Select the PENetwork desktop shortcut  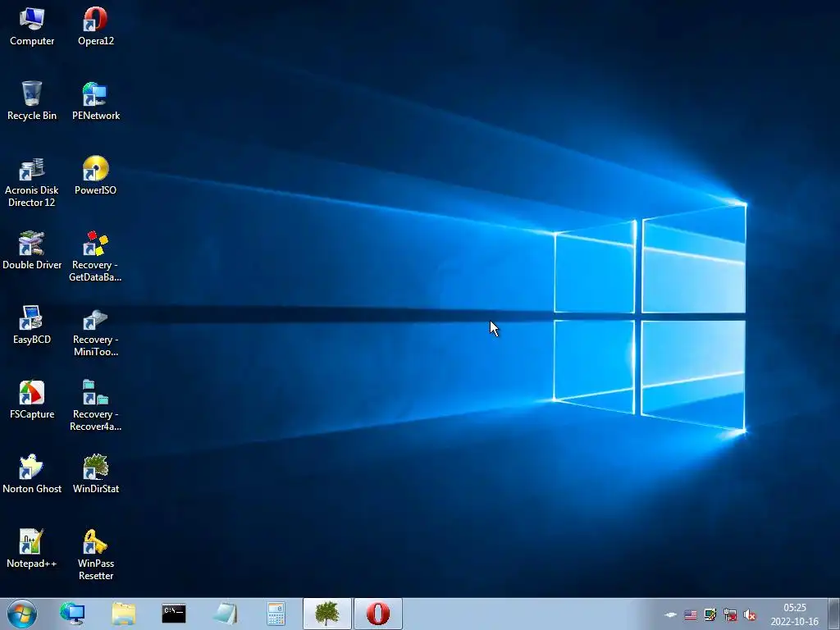click(95, 100)
